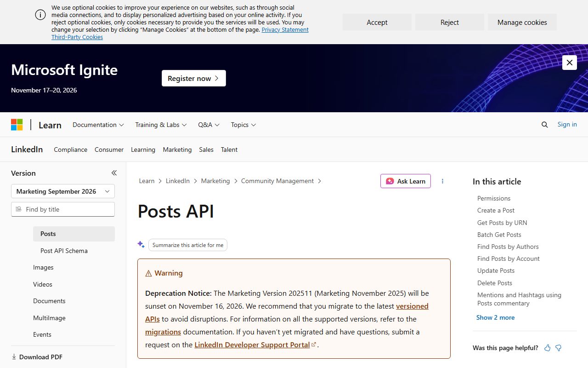Viewport: 588px width, 368px height.
Task: Click the Manage cookies button
Action: [522, 22]
